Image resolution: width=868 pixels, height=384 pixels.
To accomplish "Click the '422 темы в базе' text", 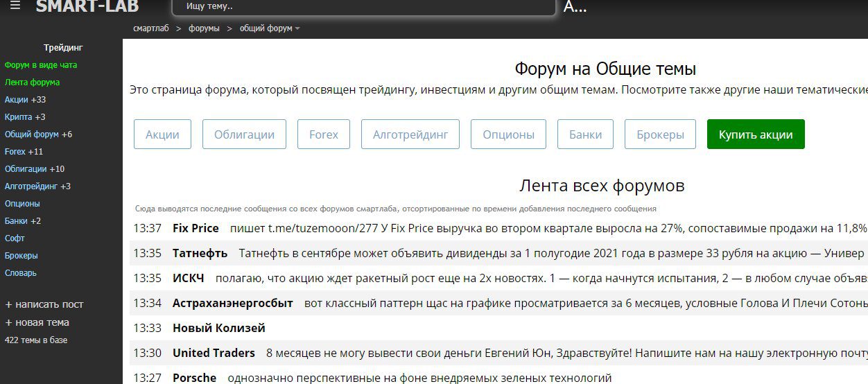I will (36, 340).
